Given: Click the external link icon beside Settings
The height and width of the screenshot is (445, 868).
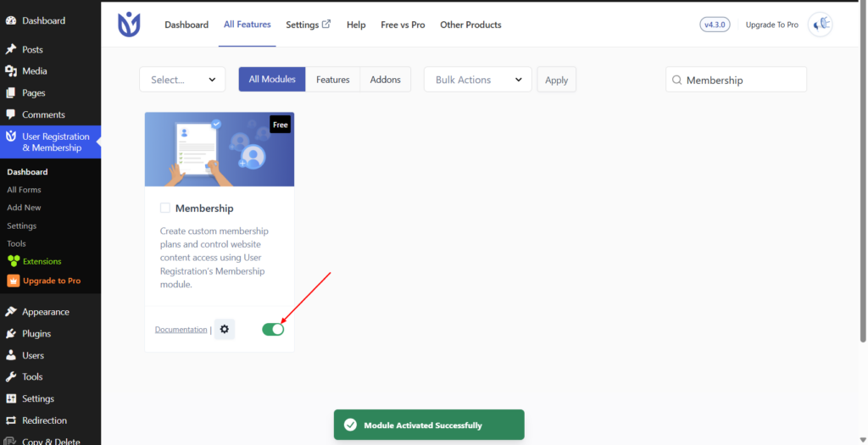Looking at the screenshot, I should click(x=326, y=24).
